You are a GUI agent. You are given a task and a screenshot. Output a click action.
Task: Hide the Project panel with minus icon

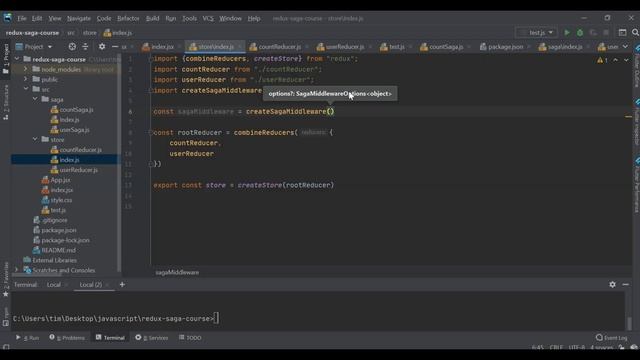click(x=115, y=47)
